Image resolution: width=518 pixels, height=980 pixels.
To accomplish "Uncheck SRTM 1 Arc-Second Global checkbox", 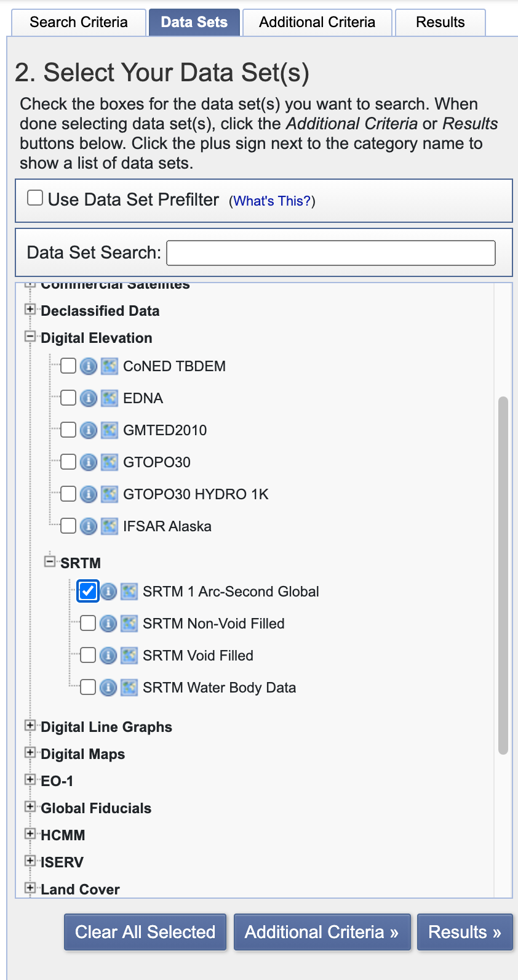I will 88,592.
